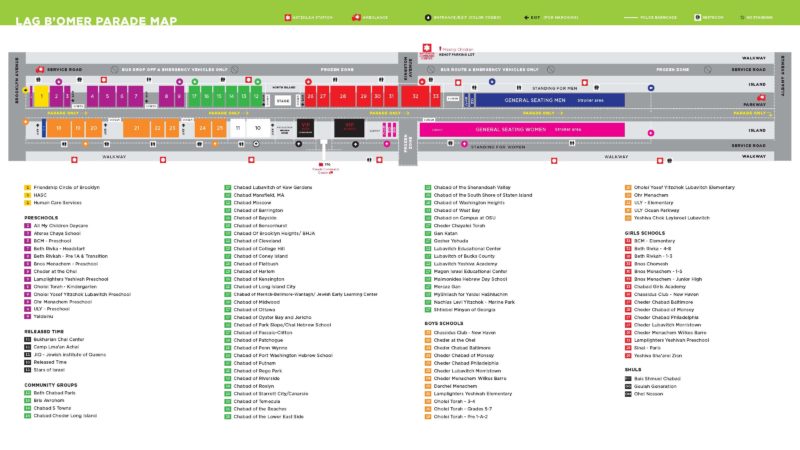
Task: Click 'Oholei Torah - Grades 5-7' entry
Action: click(463, 409)
